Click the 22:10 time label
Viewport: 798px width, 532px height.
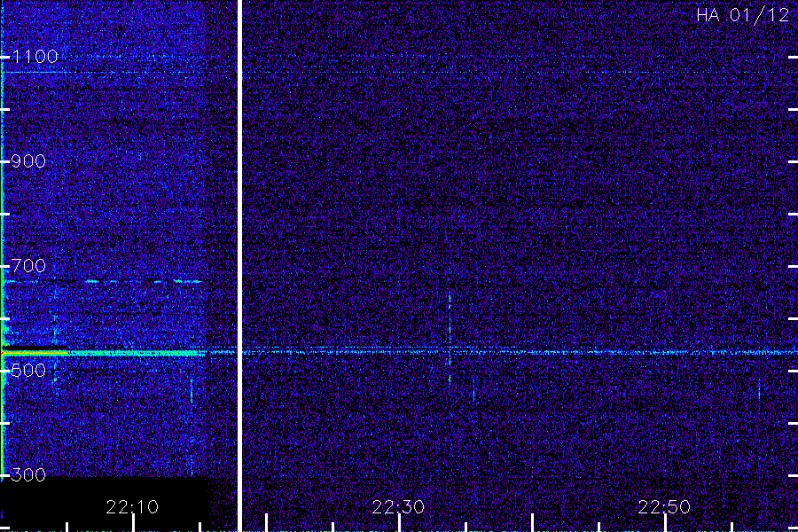132,507
